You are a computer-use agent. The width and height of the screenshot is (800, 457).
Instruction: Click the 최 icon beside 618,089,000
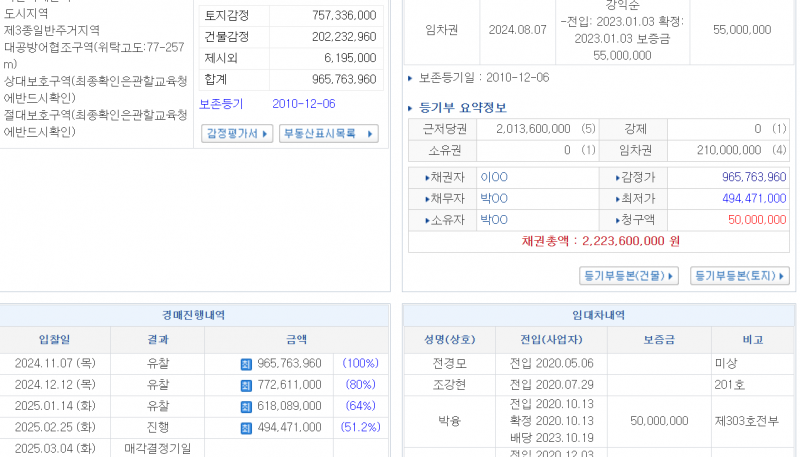pyautogui.click(x=246, y=406)
